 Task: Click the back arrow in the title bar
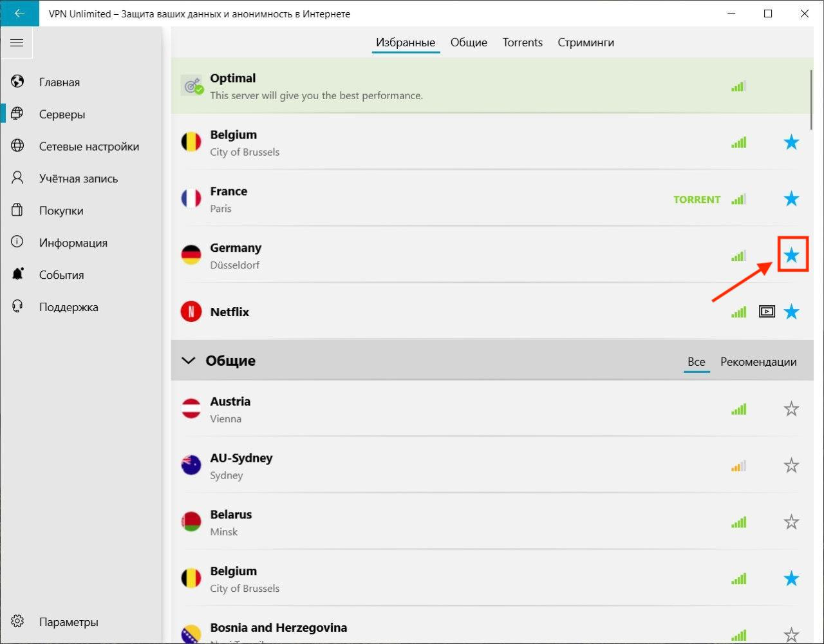(19, 14)
